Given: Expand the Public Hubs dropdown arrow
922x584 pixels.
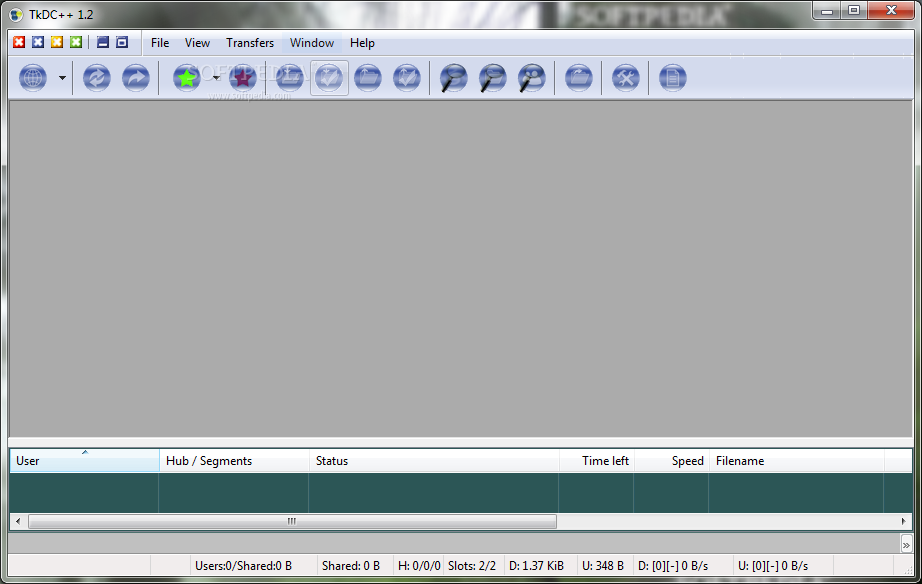Looking at the screenshot, I should pyautogui.click(x=62, y=78).
